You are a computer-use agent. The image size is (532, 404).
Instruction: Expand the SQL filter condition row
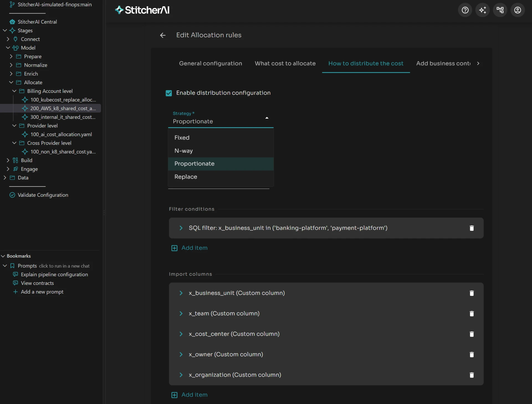click(181, 228)
